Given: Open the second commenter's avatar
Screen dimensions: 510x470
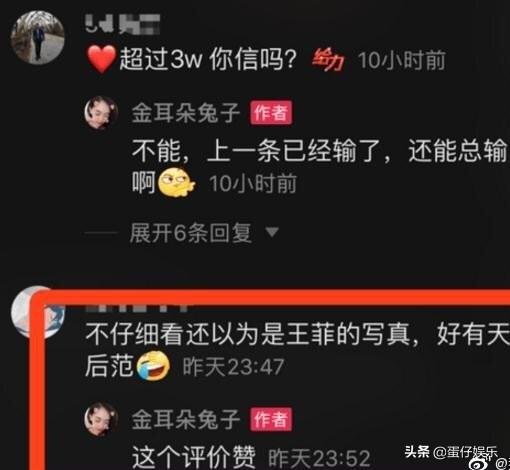Looking at the screenshot, I should [x=37, y=312].
